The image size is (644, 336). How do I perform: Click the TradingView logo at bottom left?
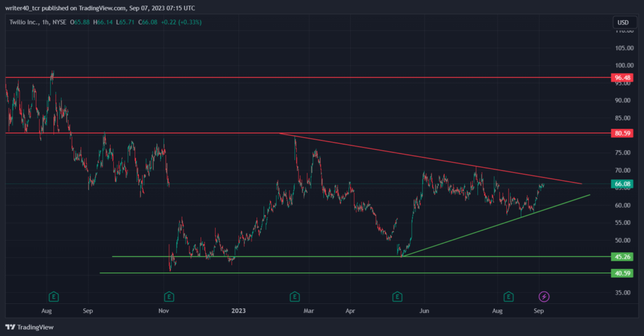[30, 327]
